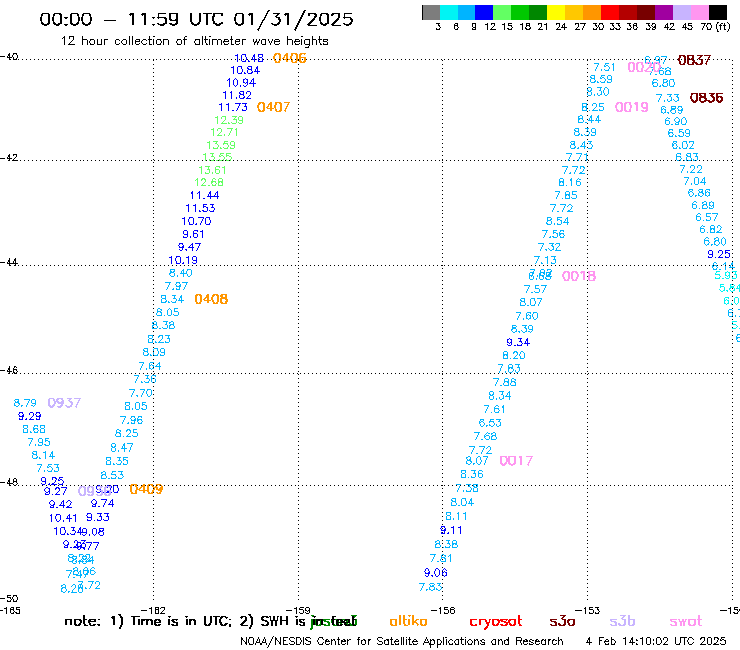
Task: Select the purple swatch in the legend
Action: tap(664, 12)
